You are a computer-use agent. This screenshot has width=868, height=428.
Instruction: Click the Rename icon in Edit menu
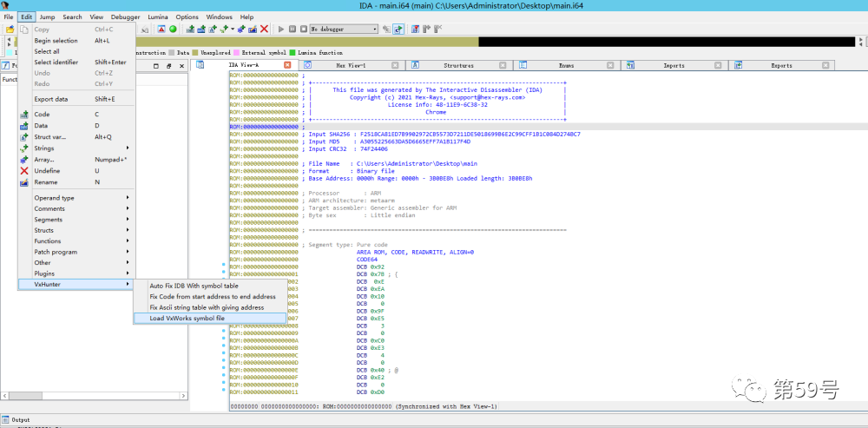click(23, 182)
